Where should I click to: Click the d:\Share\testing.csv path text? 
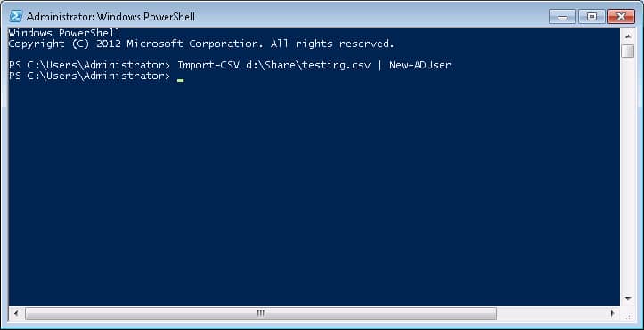point(308,65)
